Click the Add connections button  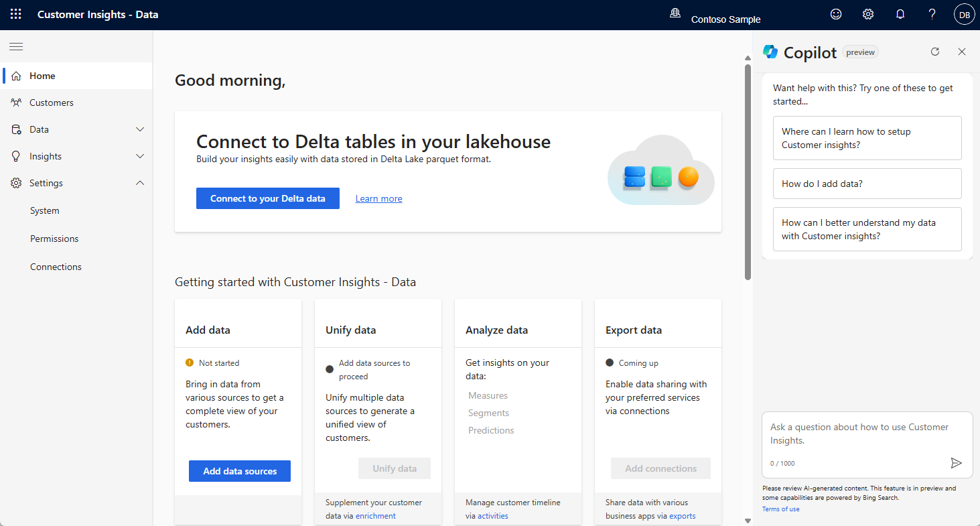(x=660, y=468)
